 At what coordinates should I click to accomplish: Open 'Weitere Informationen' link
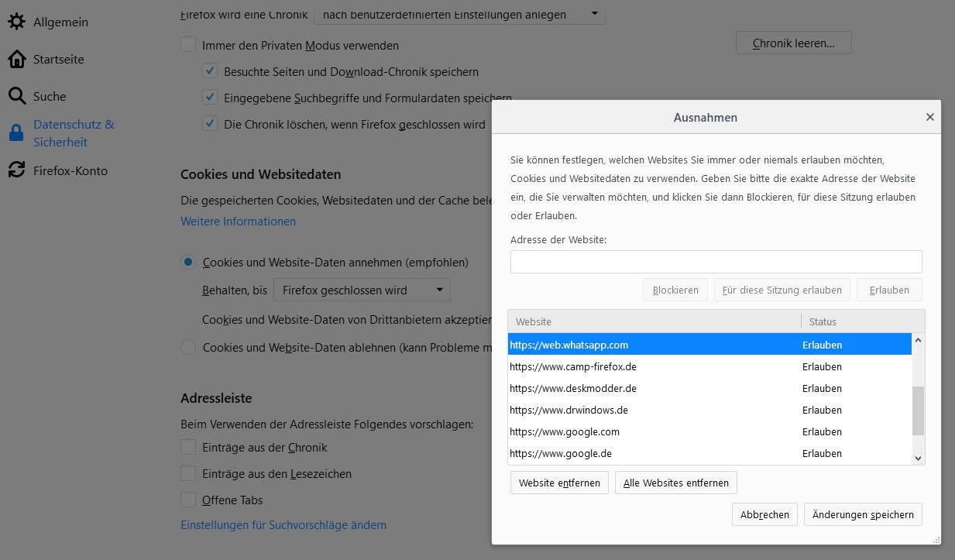[238, 221]
